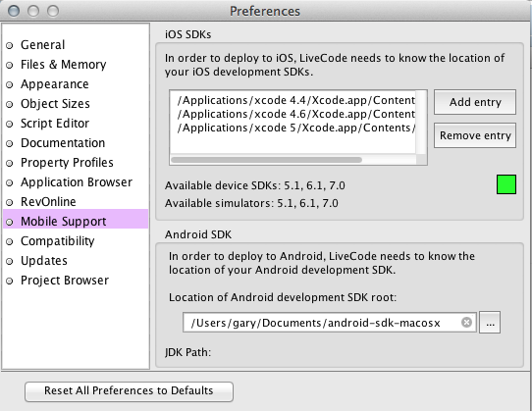Select RevOnline preferences

(x=48, y=202)
